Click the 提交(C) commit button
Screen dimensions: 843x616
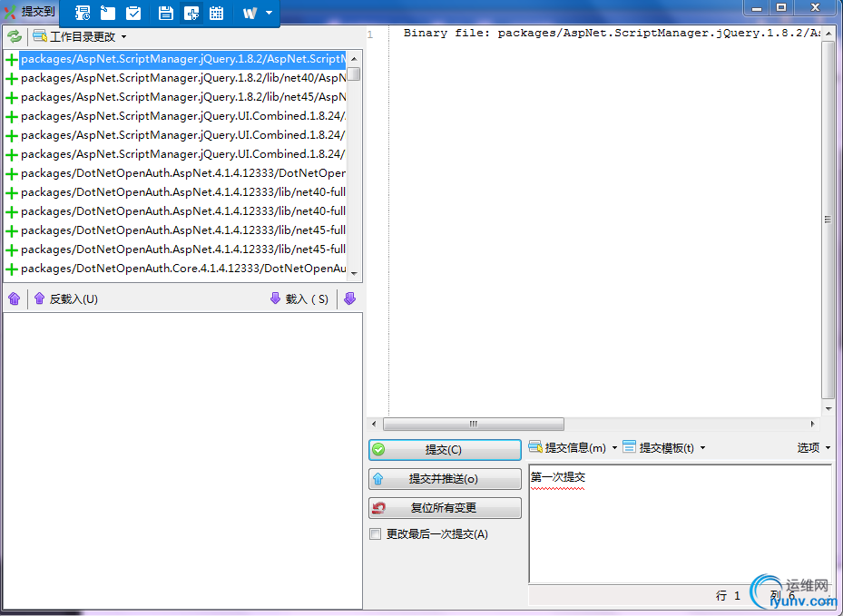[x=445, y=449]
